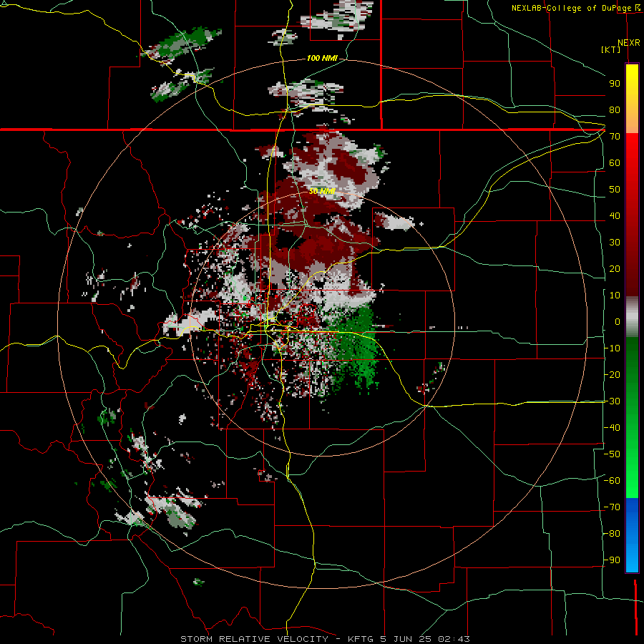This screenshot has height=644, width=644.
Task: Click the "STORM RELATIVE VELOCITY" product title
Action: [254, 639]
